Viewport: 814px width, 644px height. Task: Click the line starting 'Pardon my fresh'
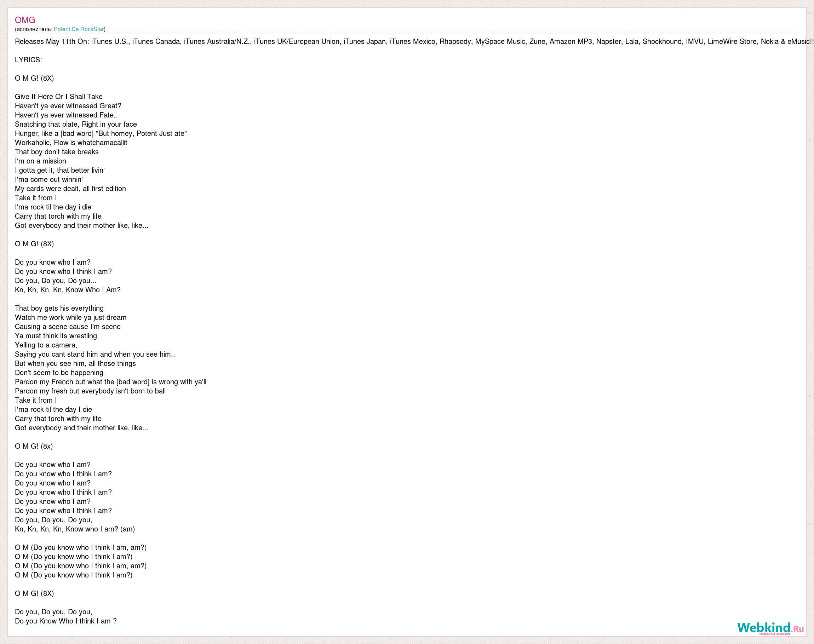coord(90,391)
